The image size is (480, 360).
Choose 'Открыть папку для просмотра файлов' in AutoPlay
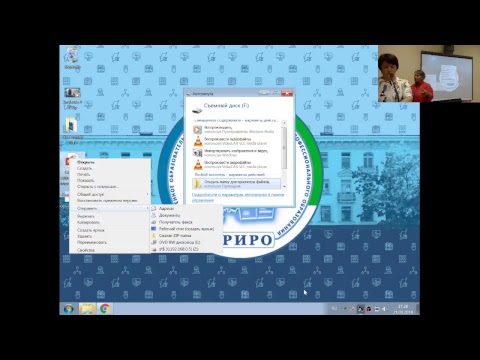coord(237,184)
